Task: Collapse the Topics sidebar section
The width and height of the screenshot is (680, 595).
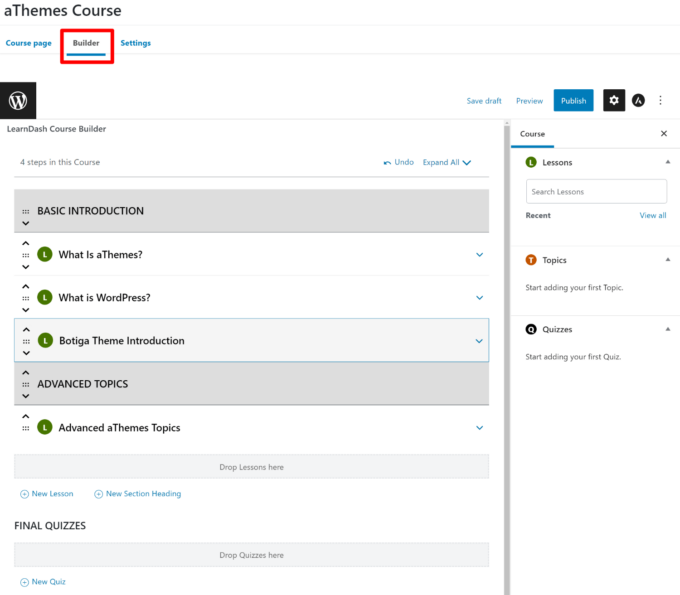Action: pyautogui.click(x=668, y=259)
